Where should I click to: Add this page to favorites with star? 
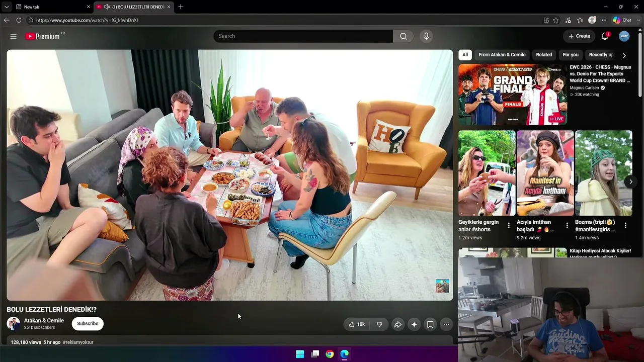(x=556, y=20)
